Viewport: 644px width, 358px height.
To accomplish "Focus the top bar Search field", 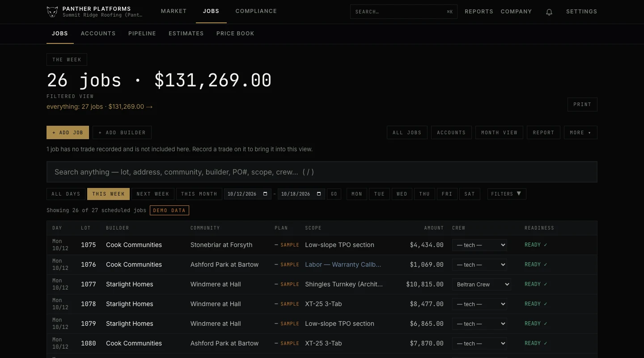I will point(404,12).
